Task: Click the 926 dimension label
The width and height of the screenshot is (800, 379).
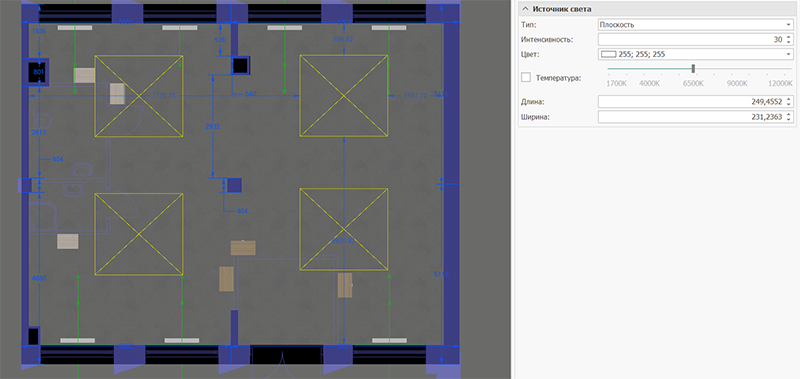Action: coord(220,39)
